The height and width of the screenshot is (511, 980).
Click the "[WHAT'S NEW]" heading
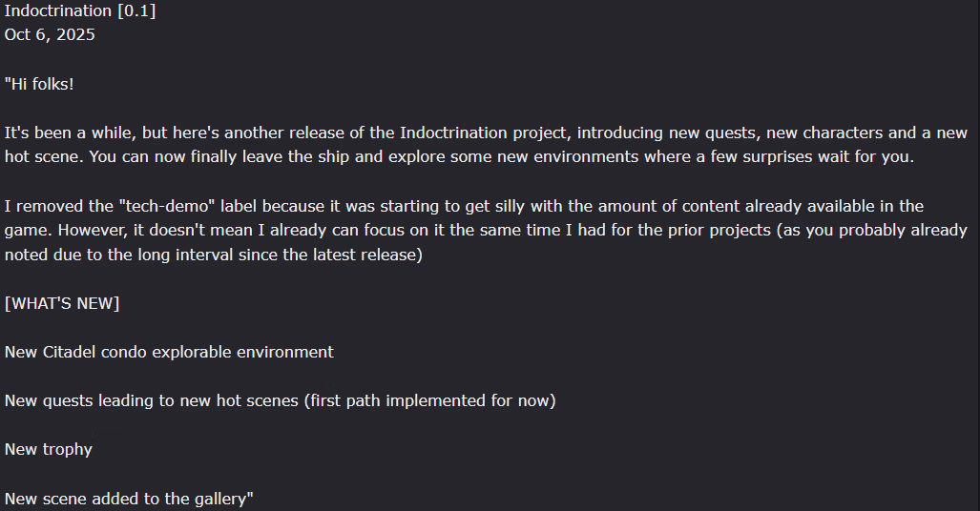pyautogui.click(x=62, y=303)
